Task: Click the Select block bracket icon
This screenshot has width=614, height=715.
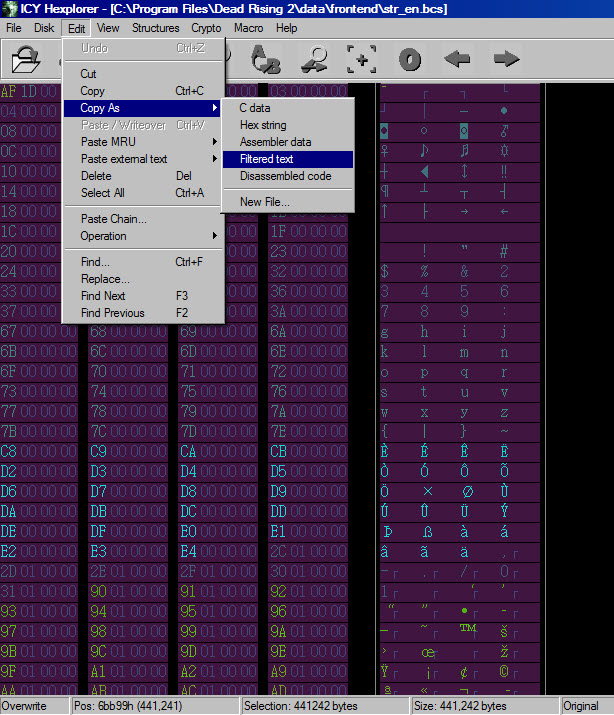Action: pos(361,59)
